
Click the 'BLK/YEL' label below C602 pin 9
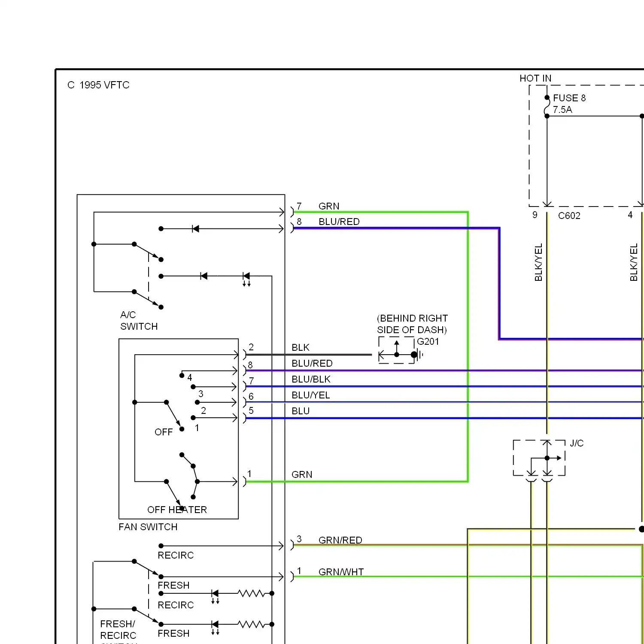[538, 262]
